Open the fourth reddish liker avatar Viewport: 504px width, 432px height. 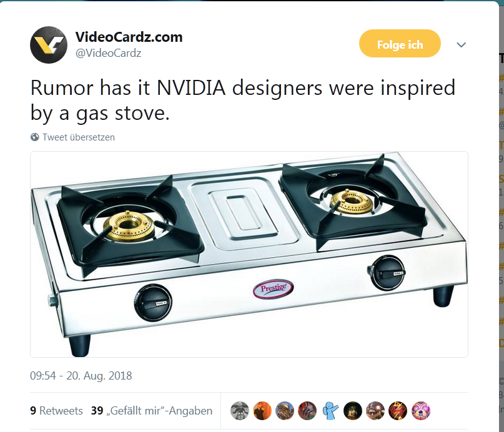[x=307, y=411]
